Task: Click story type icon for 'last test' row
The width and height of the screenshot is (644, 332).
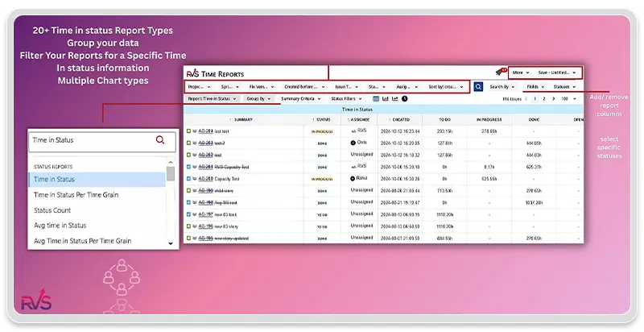Action: 188,131
